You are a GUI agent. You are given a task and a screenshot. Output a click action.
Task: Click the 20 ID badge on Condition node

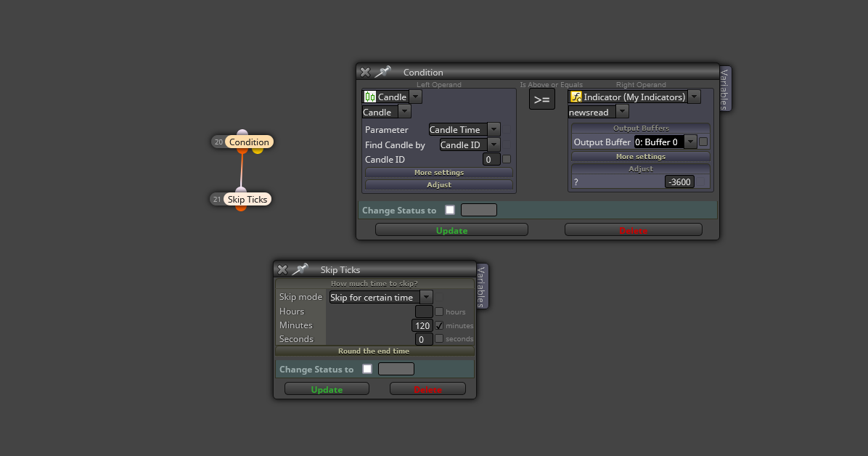click(x=218, y=142)
